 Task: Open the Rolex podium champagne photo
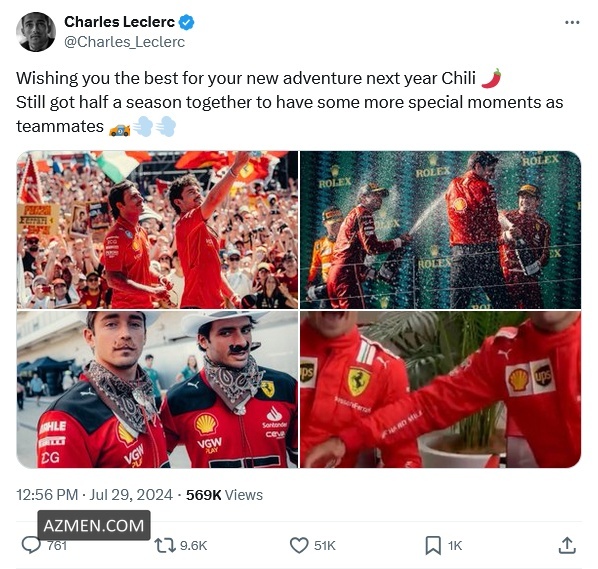[x=440, y=230]
